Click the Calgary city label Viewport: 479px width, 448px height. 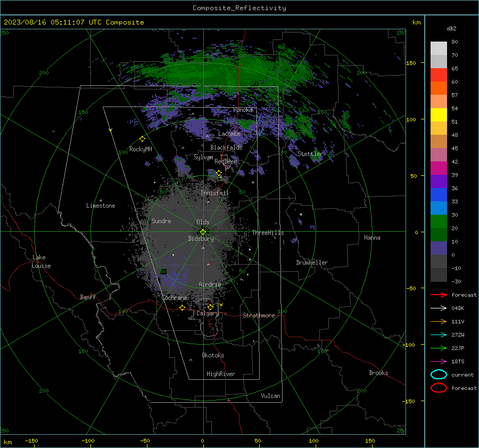[x=208, y=313]
